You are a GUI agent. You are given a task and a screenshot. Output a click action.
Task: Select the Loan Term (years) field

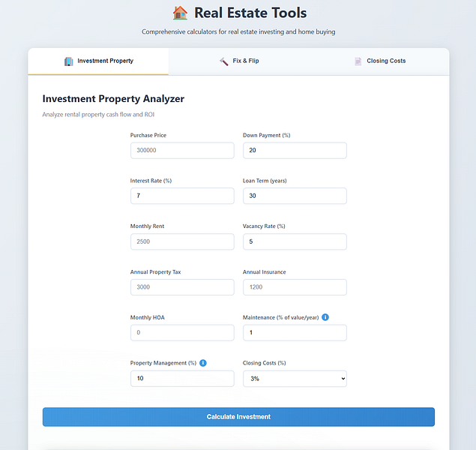pos(295,196)
